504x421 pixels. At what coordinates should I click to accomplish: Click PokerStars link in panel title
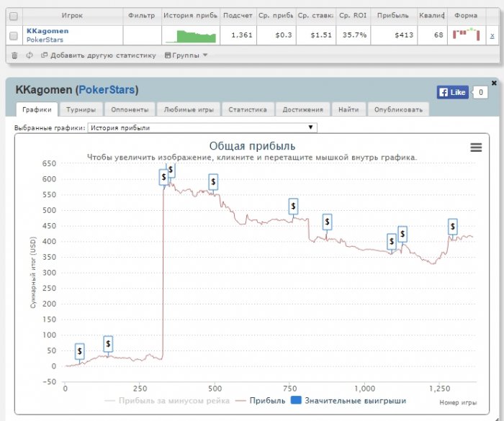[107, 90]
